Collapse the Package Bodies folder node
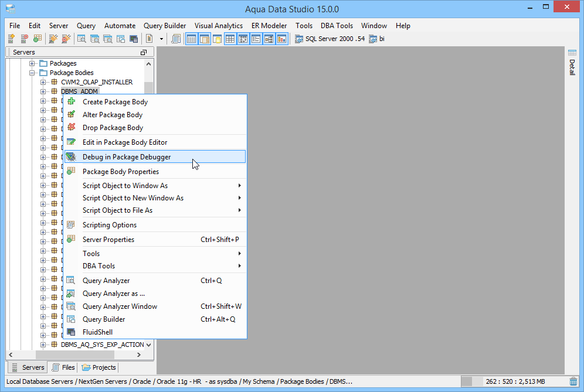The width and height of the screenshot is (584, 392). pyautogui.click(x=32, y=73)
